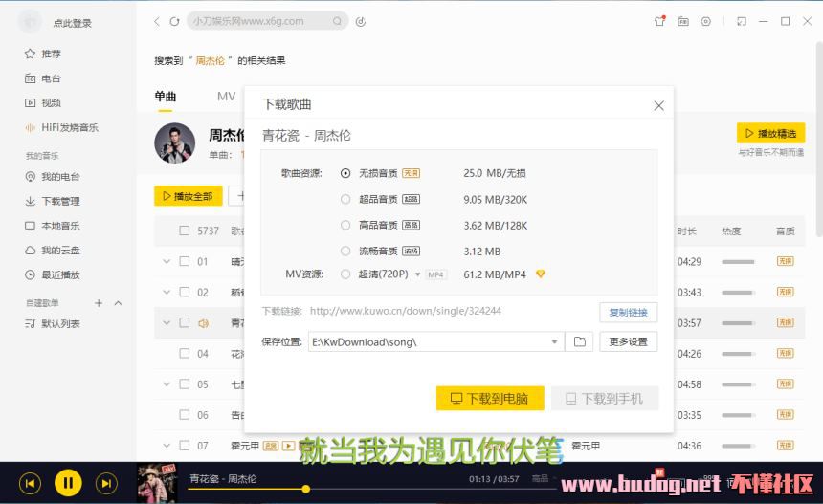
Task: Add a new playlist with plus icon
Action: point(99,303)
